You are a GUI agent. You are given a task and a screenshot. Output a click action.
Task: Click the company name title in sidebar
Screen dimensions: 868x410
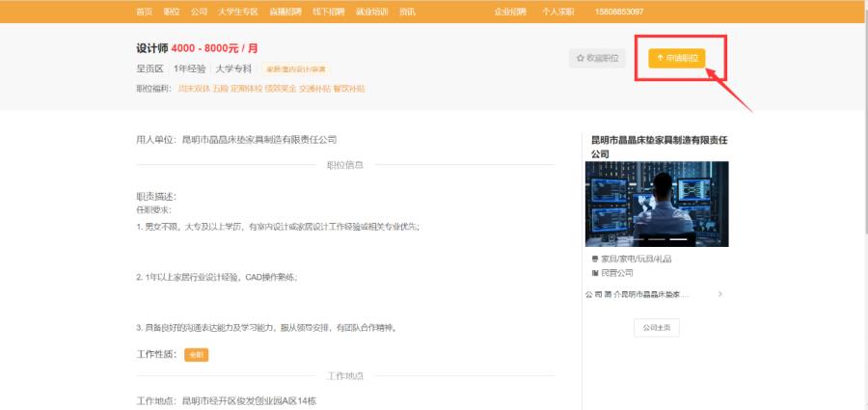[657, 146]
